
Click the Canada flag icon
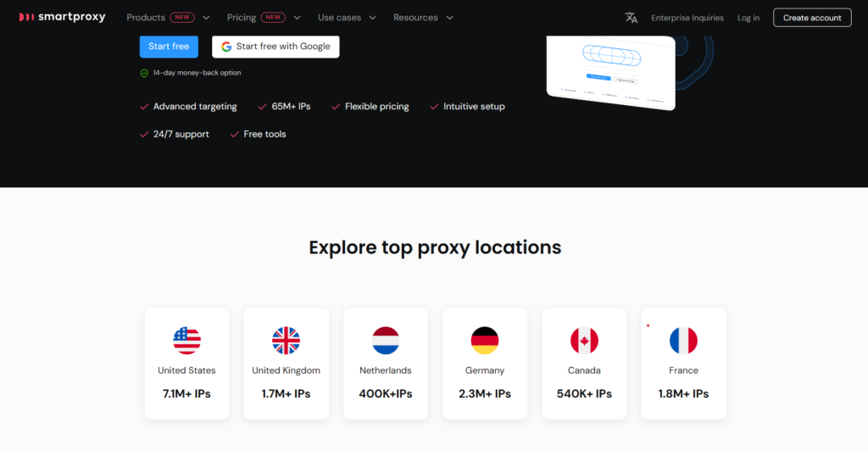coord(584,341)
